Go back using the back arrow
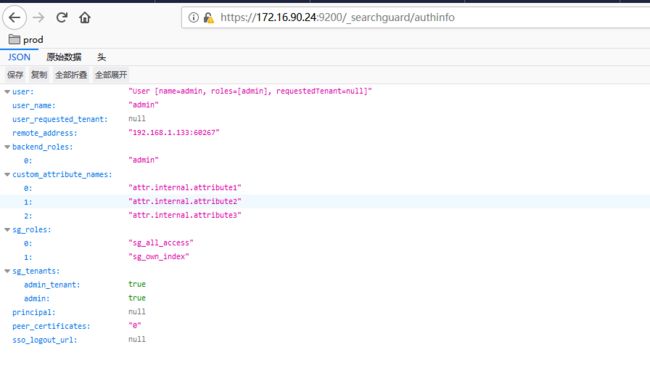Screen dimensions: 650x392 click(15, 17)
